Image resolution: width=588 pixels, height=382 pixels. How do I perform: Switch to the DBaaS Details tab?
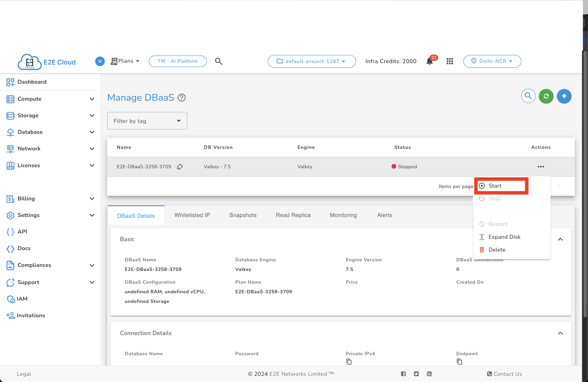tap(136, 215)
